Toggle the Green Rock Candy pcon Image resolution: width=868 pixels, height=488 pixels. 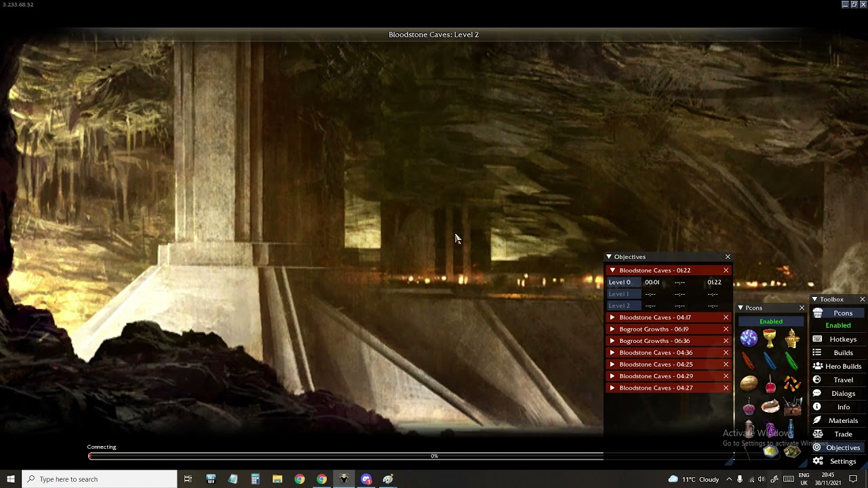click(x=792, y=361)
